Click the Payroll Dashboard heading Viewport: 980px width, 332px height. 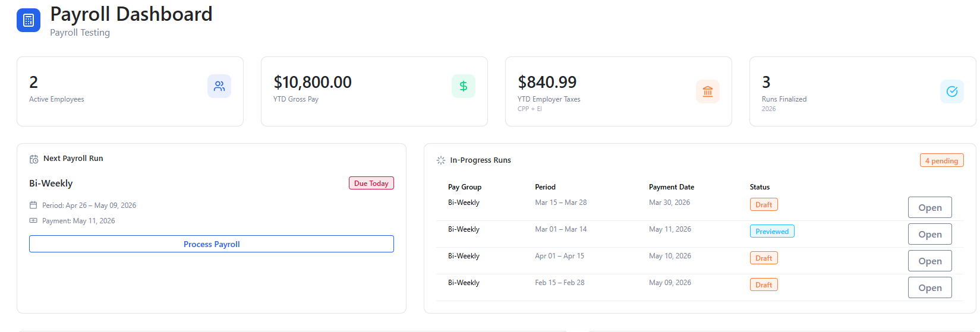click(131, 14)
